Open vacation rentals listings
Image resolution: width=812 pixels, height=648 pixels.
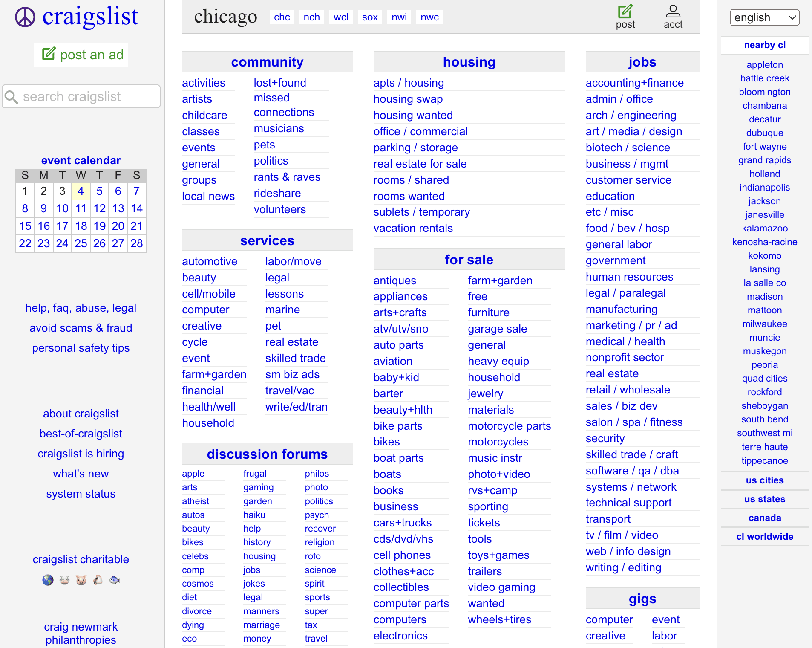click(413, 228)
